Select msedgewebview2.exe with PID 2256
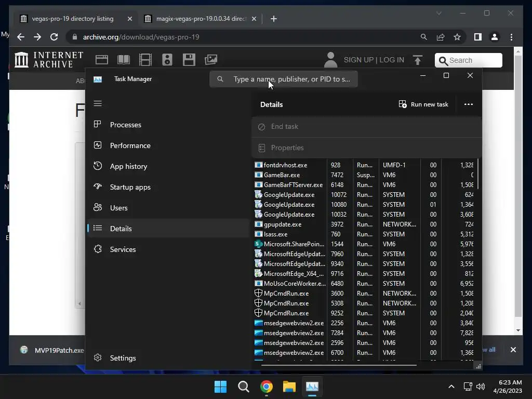Image resolution: width=532 pixels, height=399 pixels. pyautogui.click(x=364, y=323)
